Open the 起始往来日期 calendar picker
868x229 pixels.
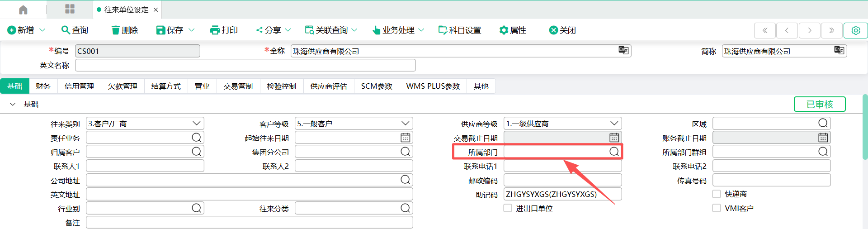click(405, 138)
